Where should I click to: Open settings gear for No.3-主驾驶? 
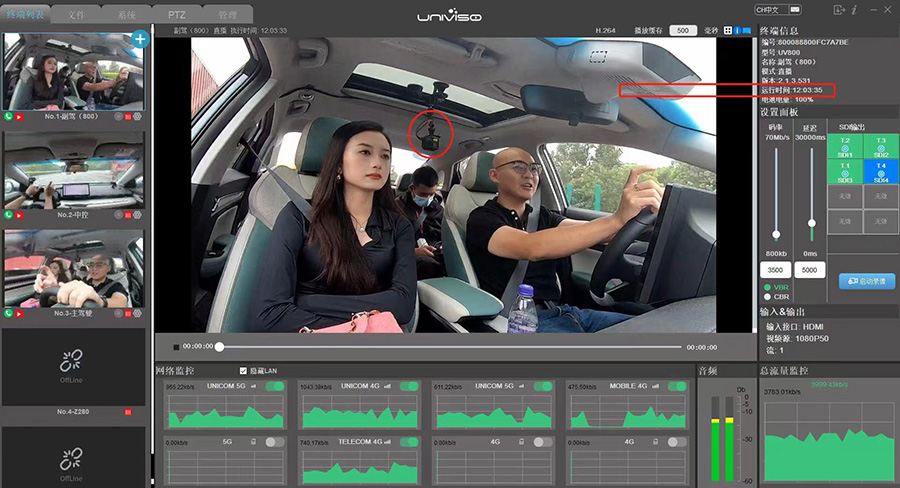tap(137, 313)
